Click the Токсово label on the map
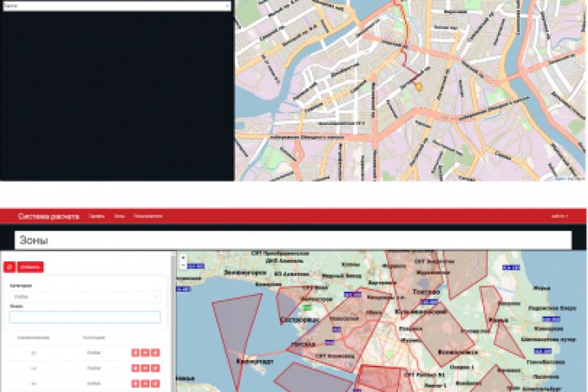The height and width of the screenshot is (392, 588). pyautogui.click(x=426, y=292)
